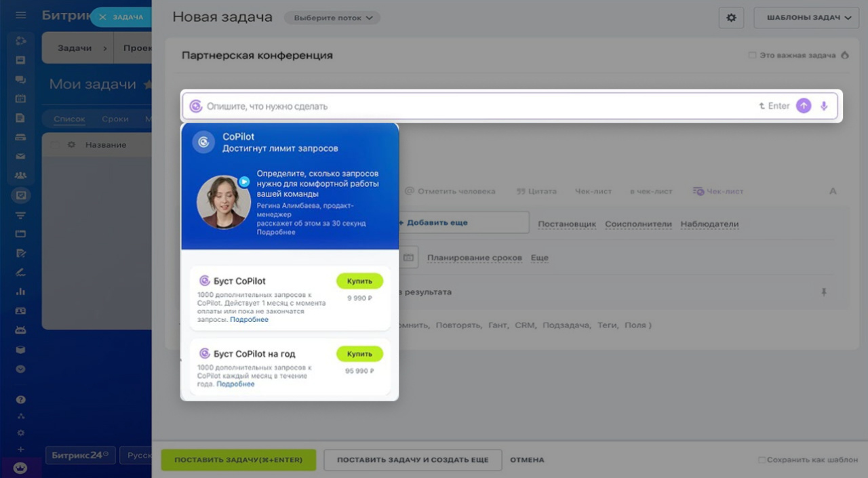Mark as important task checkbox
This screenshot has width=868, height=478.
coord(752,56)
